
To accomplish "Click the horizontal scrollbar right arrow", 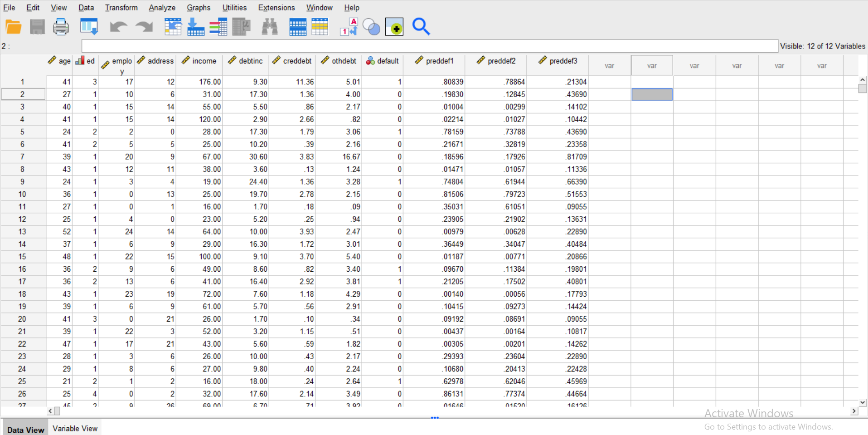I will 854,411.
